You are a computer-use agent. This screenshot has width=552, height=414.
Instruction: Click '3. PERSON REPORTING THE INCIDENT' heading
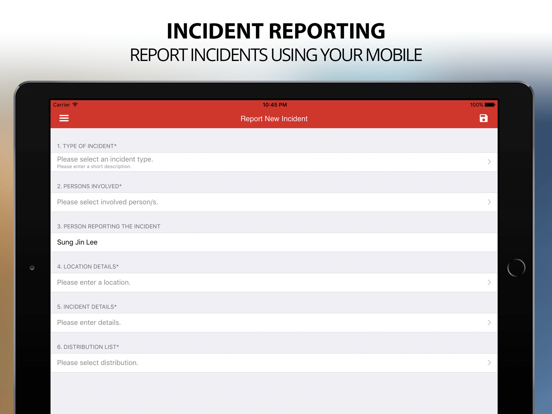point(108,226)
